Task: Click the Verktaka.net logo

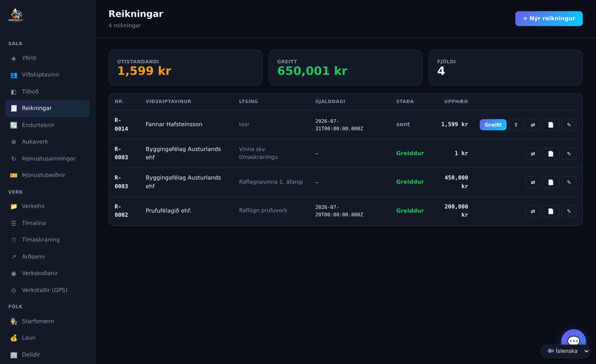Action: click(x=16, y=16)
